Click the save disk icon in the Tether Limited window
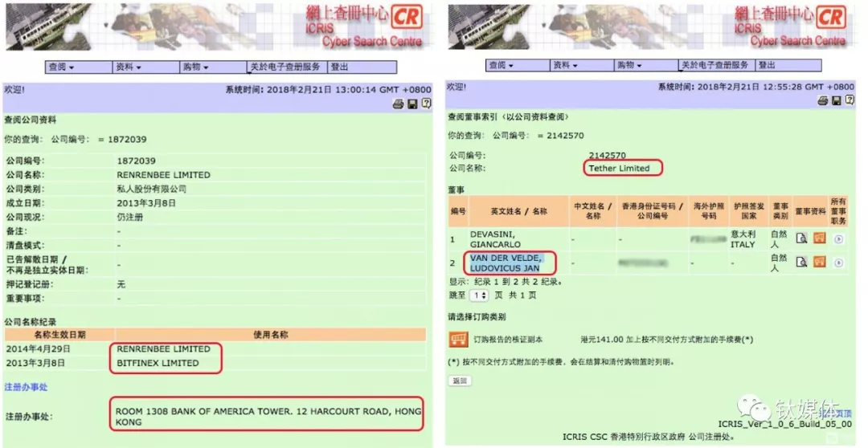This screenshot has height=448, width=868. click(837, 100)
